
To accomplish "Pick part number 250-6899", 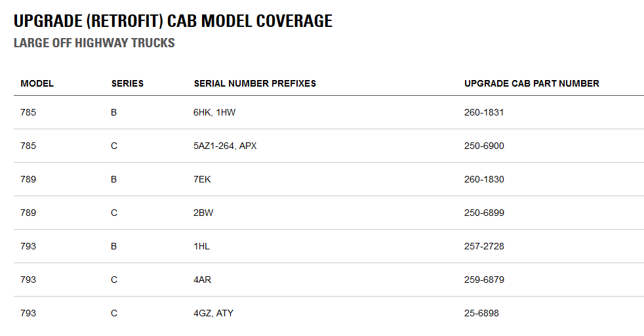I will point(484,213).
